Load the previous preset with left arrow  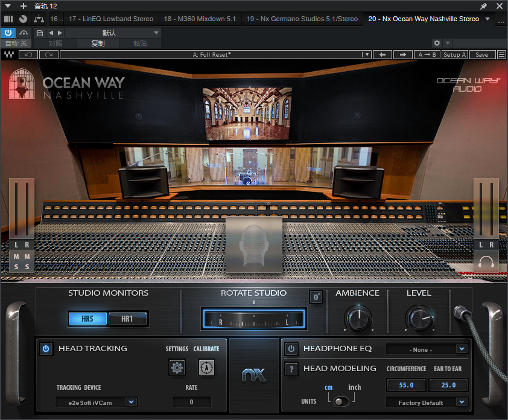[x=383, y=55]
